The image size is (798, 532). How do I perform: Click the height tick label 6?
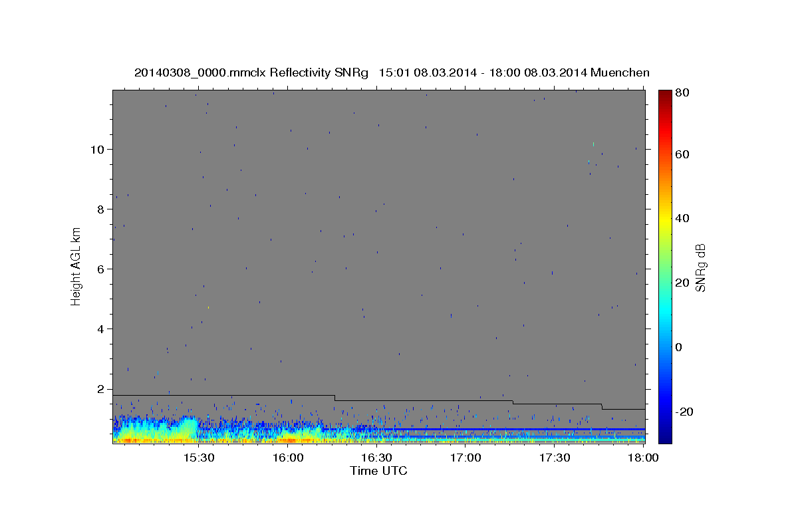pyautogui.click(x=101, y=269)
